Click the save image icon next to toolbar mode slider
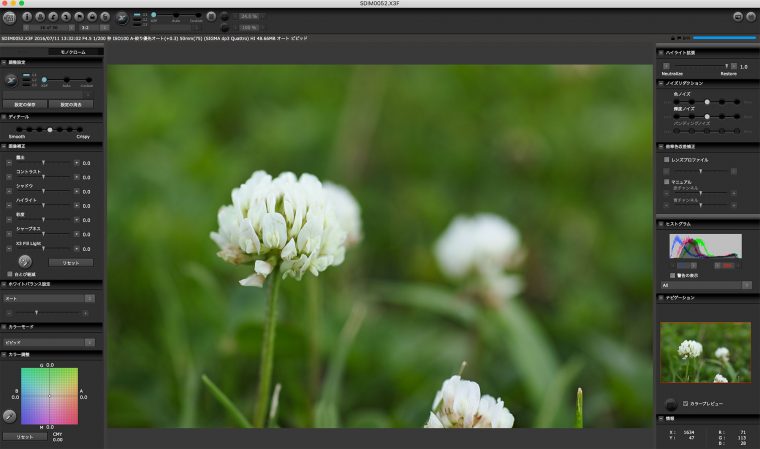Screen dimensions: 760x449 211,16
